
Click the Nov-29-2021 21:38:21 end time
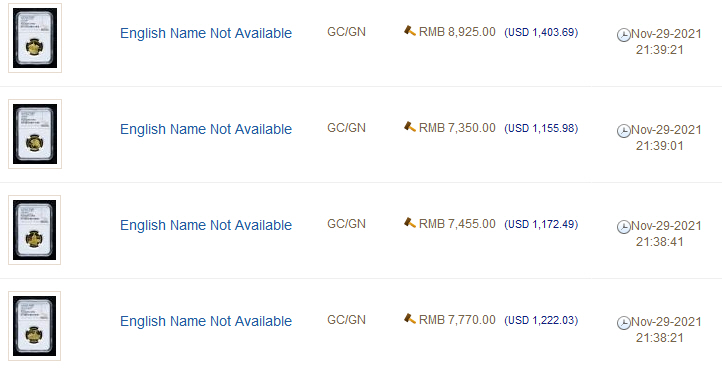666,330
